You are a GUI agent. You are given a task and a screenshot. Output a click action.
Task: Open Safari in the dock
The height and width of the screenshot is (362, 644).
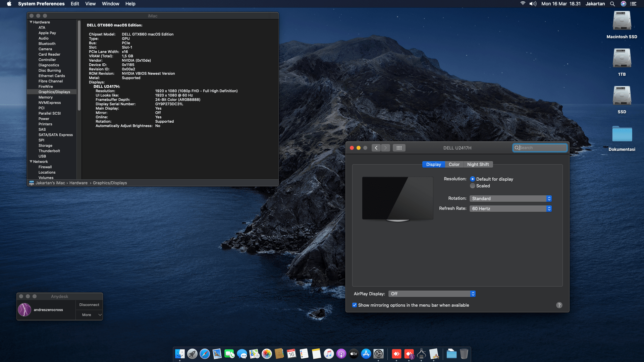pyautogui.click(x=205, y=354)
